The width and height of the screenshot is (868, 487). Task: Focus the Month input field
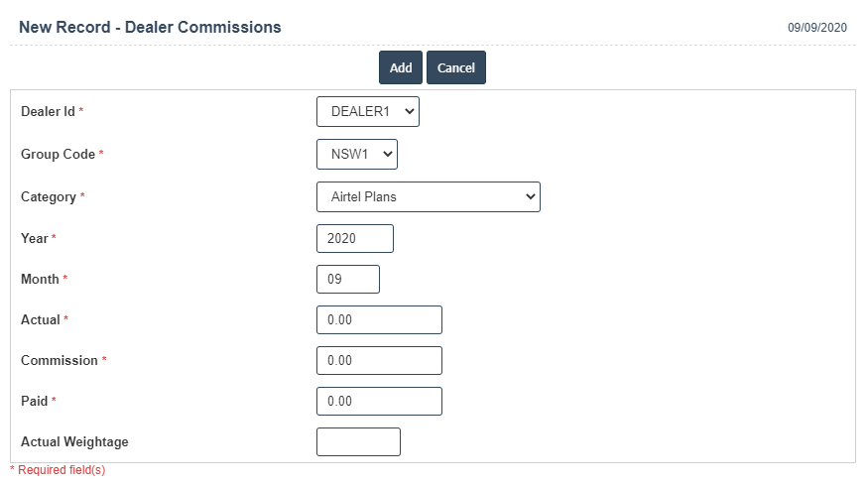347,280
